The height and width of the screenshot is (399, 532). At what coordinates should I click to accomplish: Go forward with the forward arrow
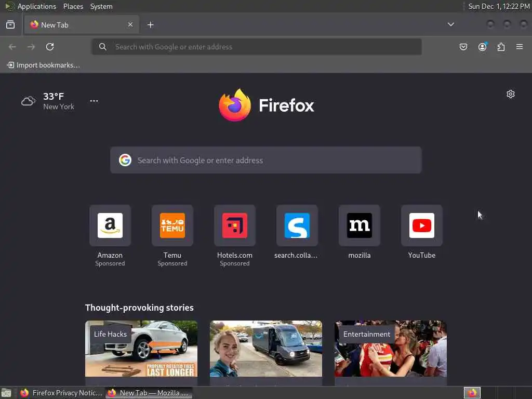(x=31, y=47)
